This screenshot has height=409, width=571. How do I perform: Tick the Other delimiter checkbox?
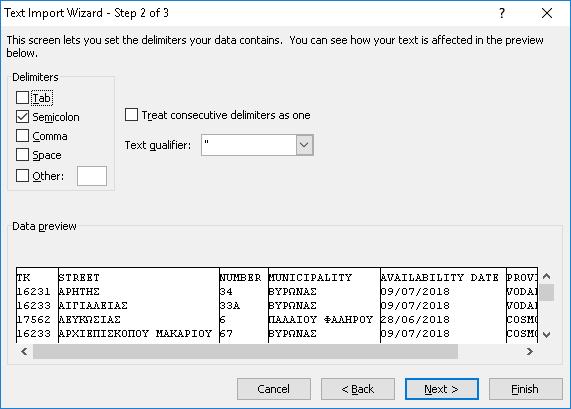pos(23,176)
